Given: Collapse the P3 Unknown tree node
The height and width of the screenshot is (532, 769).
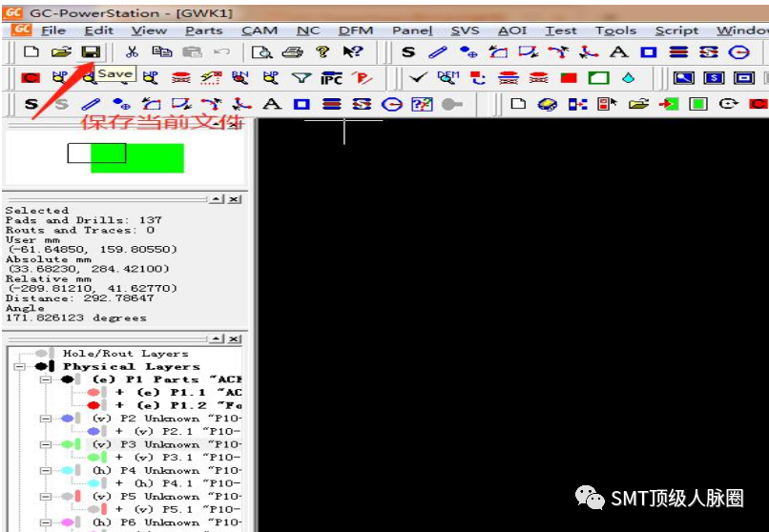Looking at the screenshot, I should [46, 444].
